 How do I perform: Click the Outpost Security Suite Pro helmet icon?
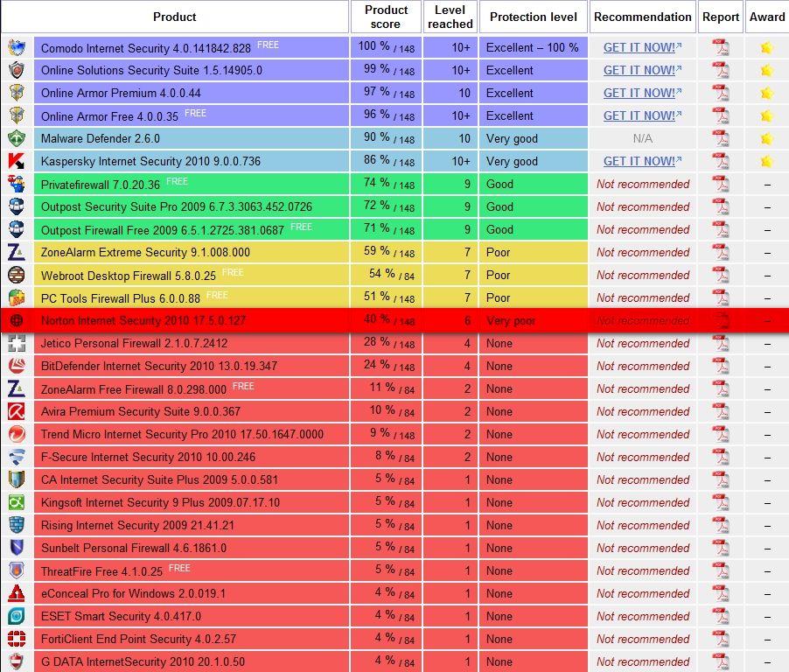point(17,206)
